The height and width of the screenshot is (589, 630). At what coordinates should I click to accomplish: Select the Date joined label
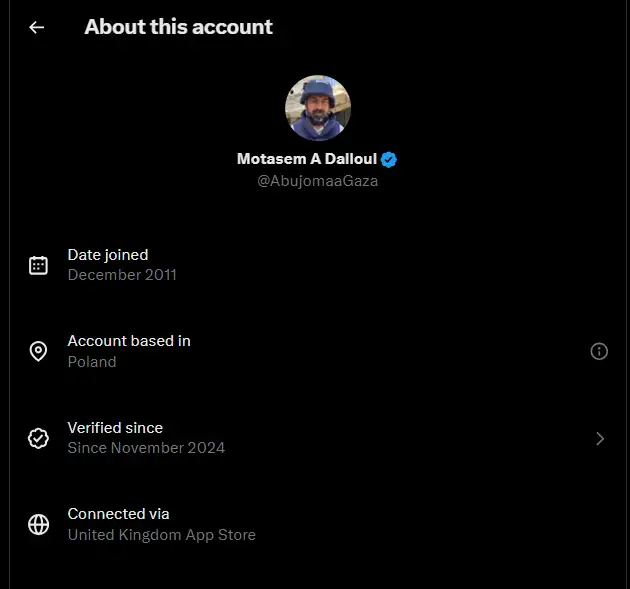coord(108,255)
